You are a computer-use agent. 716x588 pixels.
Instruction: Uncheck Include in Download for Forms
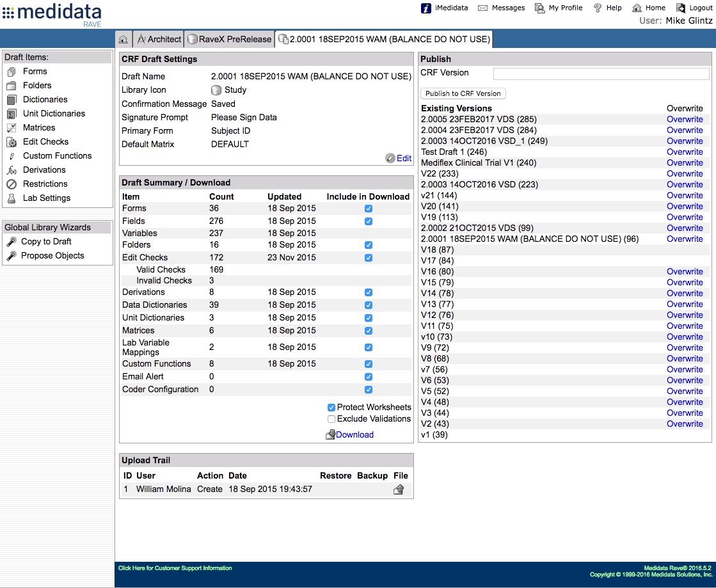point(369,209)
